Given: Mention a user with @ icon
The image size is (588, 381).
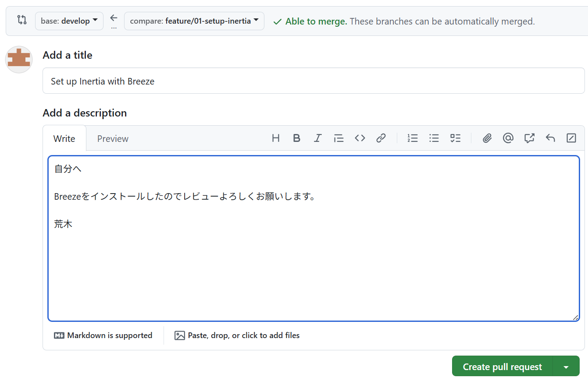Looking at the screenshot, I should 508,138.
